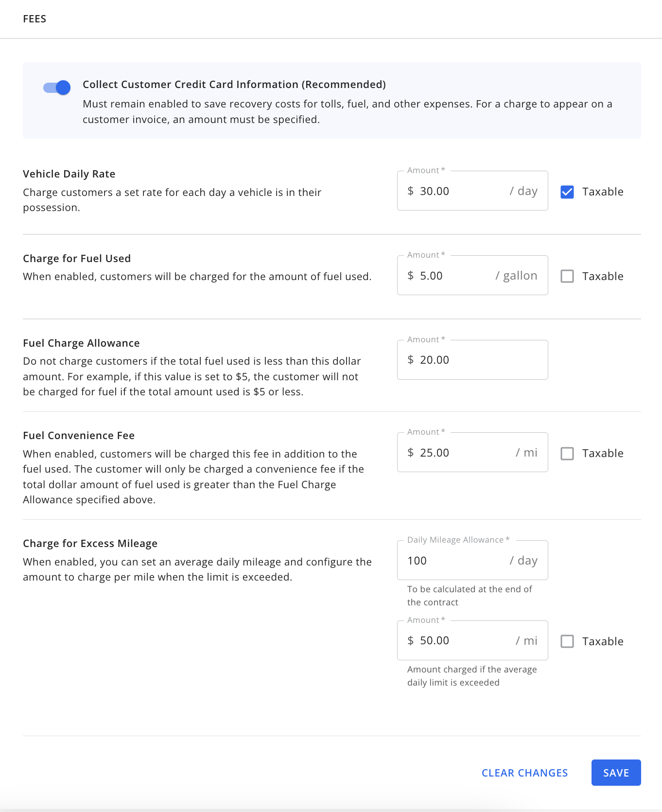Disable the Collect Customer Credit Card Information toggle
The height and width of the screenshot is (812, 662).
[x=55, y=88]
